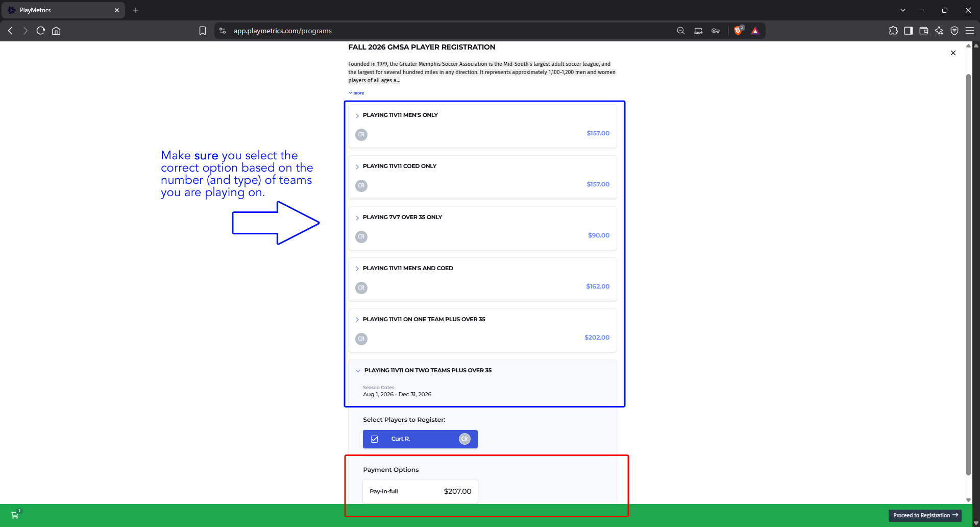Screen dimensions: 980x527
Task: Click the Fall 2026 GMSA Player Registration heading
Action: point(422,47)
